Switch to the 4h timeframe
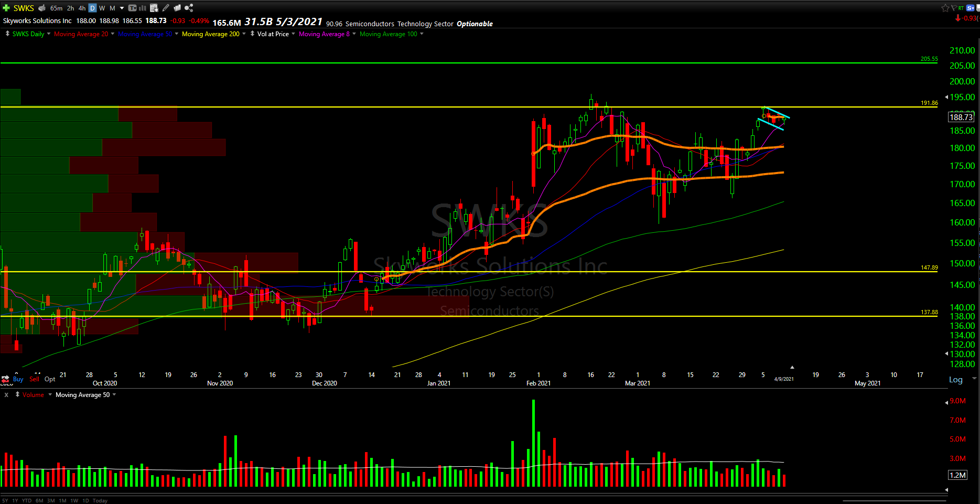 82,8
